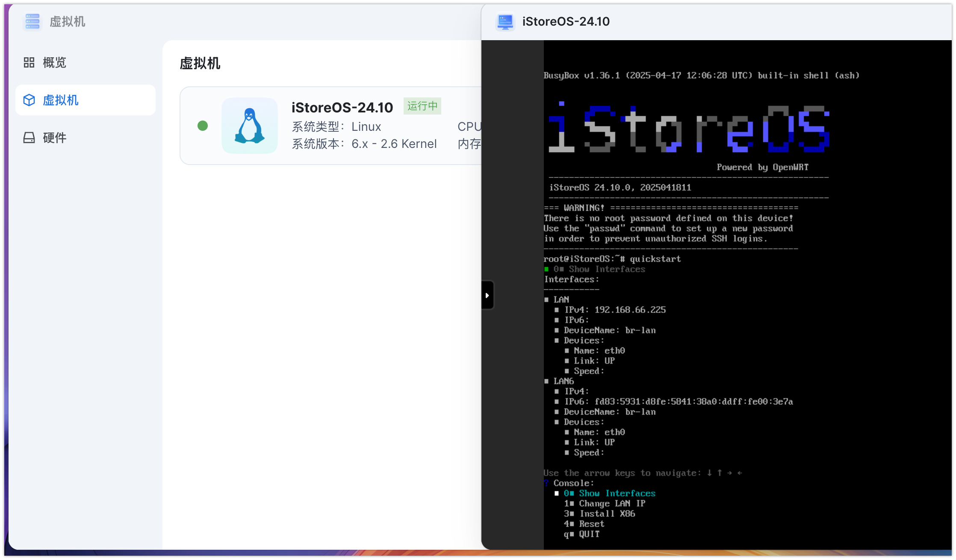This screenshot has width=956, height=560.
Task: Click 'Reset' option in console menu
Action: [x=591, y=524]
